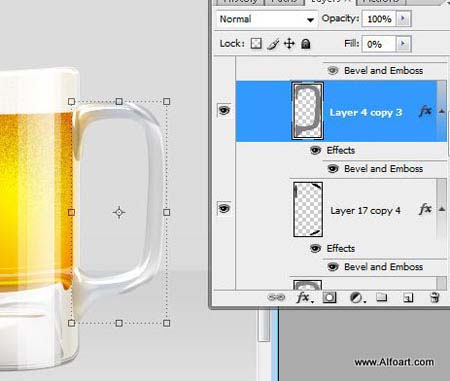450x381 pixels.
Task: Click the top-middle transform handle
Action: pos(119,101)
